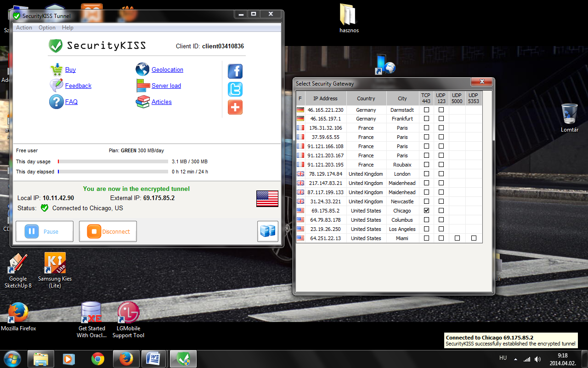The image size is (588, 368).
Task: Open the Action menu
Action: tap(24, 28)
